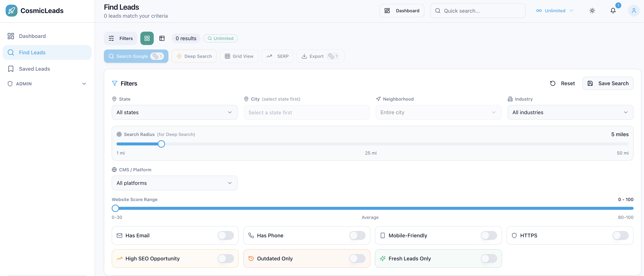This screenshot has width=644, height=276.
Task: Click the CosmicLeads rocket logo
Action: (x=12, y=10)
